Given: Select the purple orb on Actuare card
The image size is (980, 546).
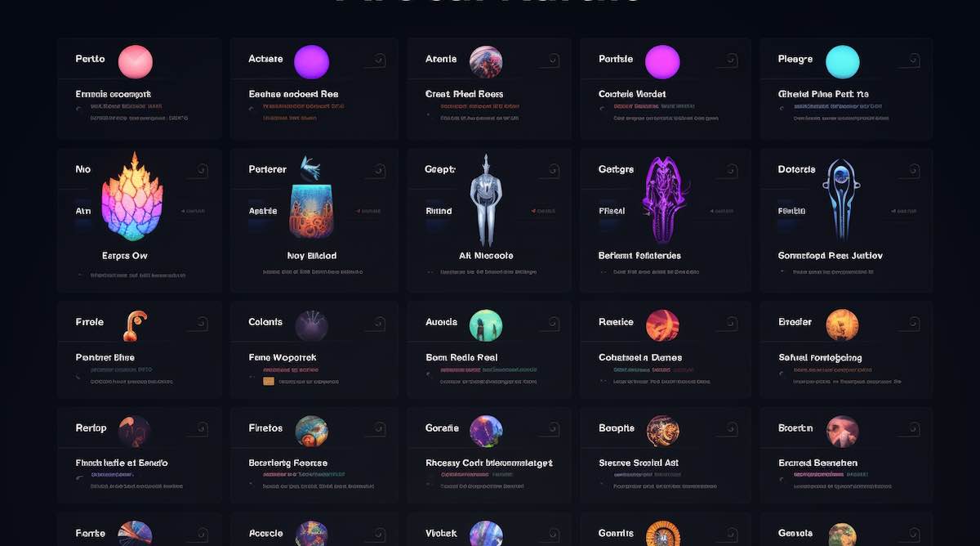Looking at the screenshot, I should pos(311,61).
